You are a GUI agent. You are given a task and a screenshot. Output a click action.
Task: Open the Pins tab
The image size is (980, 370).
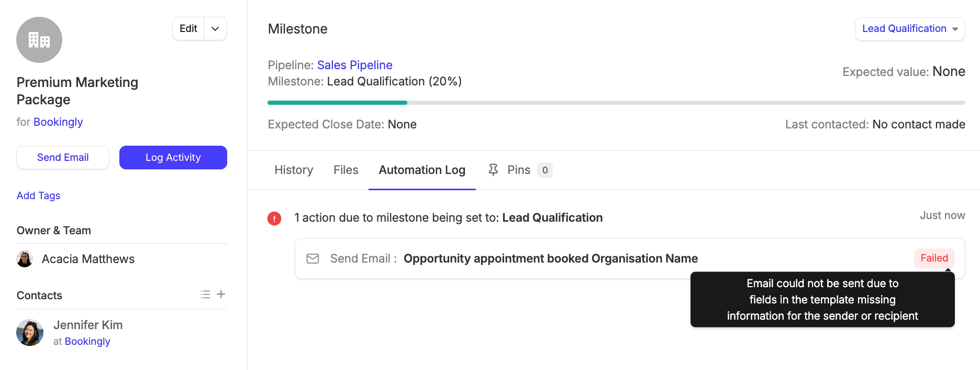[x=520, y=170]
